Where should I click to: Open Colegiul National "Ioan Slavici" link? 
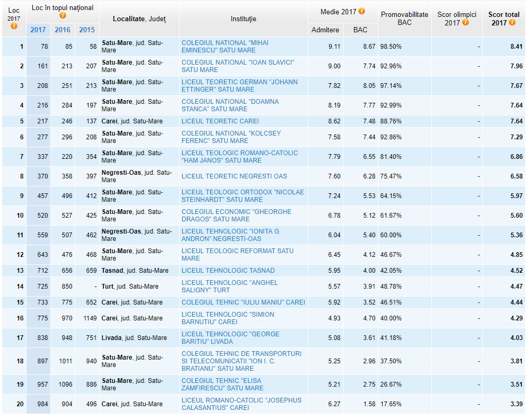[237, 66]
